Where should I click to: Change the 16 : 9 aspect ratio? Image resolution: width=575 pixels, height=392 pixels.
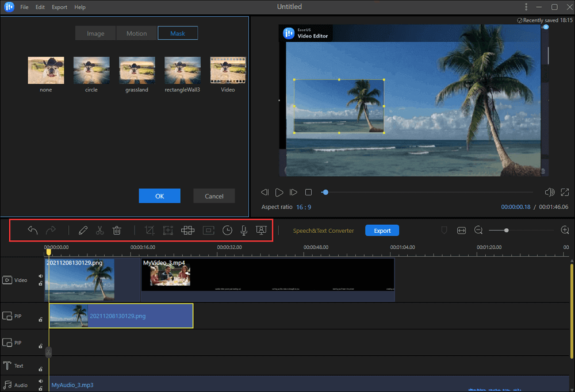[x=304, y=207]
